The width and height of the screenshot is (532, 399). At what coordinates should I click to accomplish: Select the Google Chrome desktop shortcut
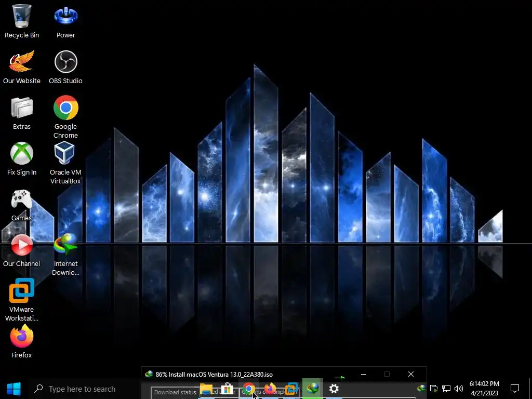[x=65, y=117]
